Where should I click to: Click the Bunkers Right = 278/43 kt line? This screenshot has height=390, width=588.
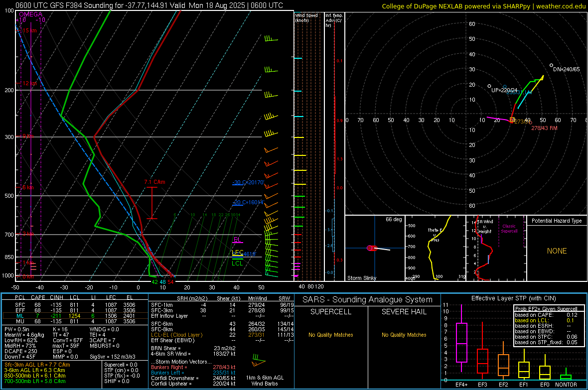tap(193, 367)
